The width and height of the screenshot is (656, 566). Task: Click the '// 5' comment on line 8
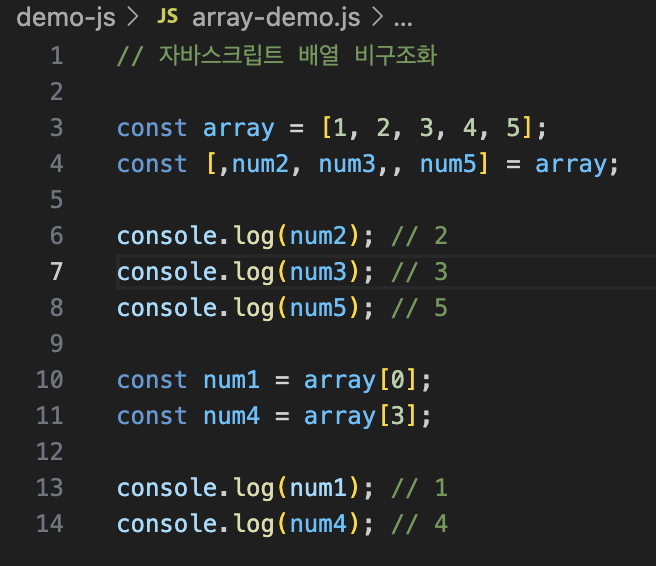pos(420,308)
